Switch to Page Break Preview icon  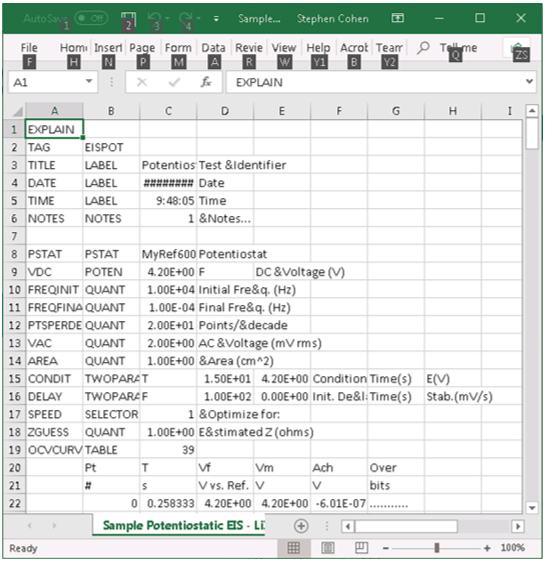[x=361, y=548]
